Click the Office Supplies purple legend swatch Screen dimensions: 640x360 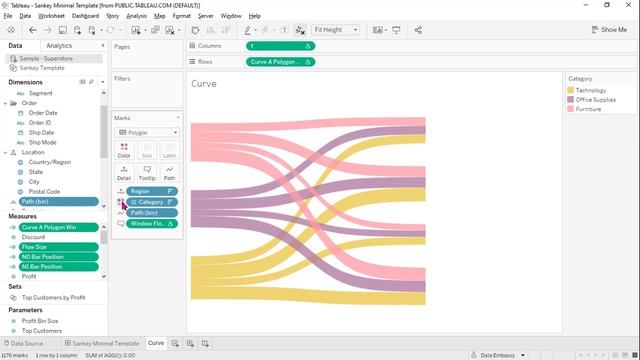[571, 100]
